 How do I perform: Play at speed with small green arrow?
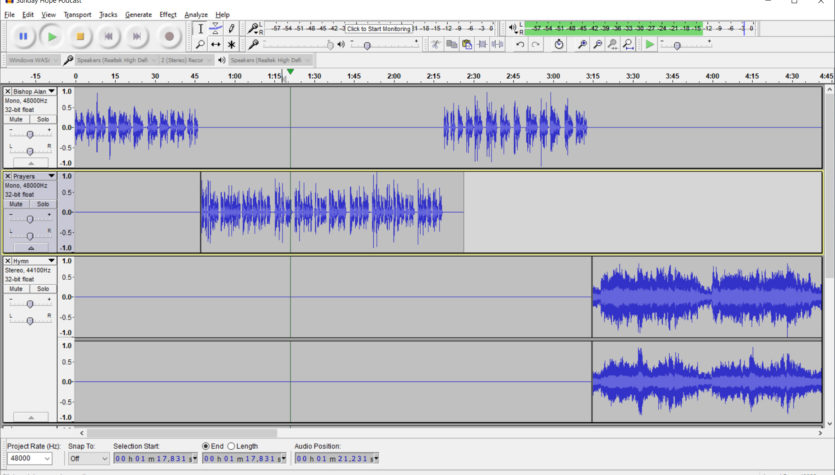[x=650, y=45]
